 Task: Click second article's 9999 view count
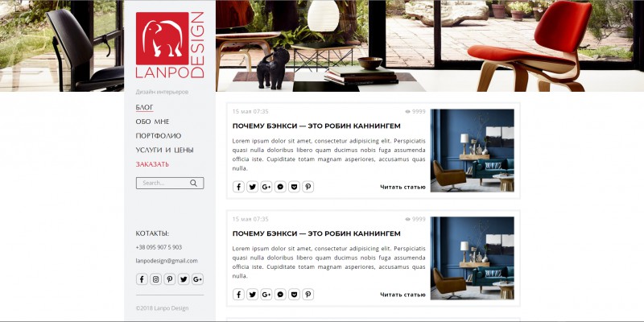tap(419, 219)
